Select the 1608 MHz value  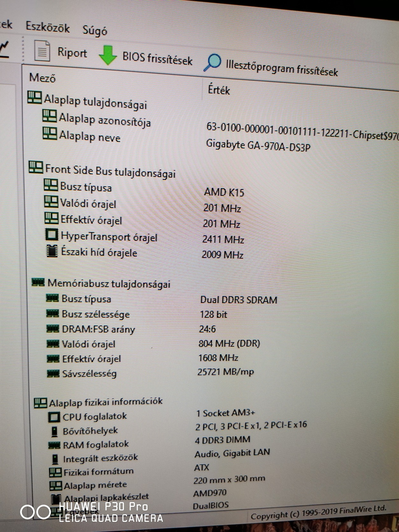point(218,358)
